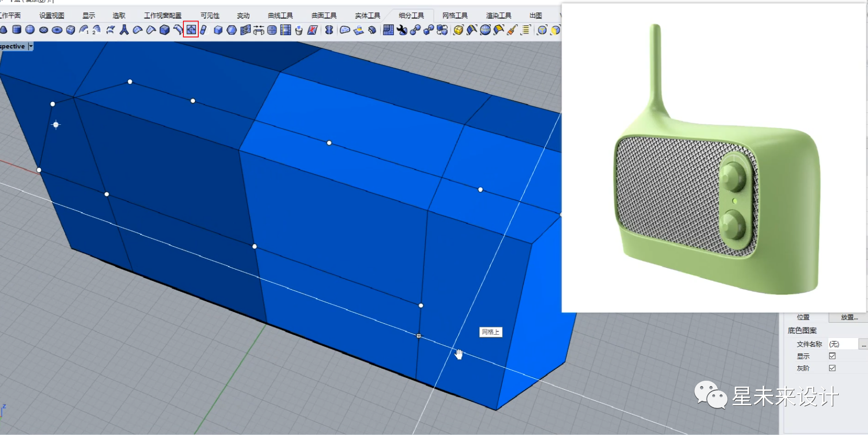Select the SubD cylinder tool

(x=17, y=30)
